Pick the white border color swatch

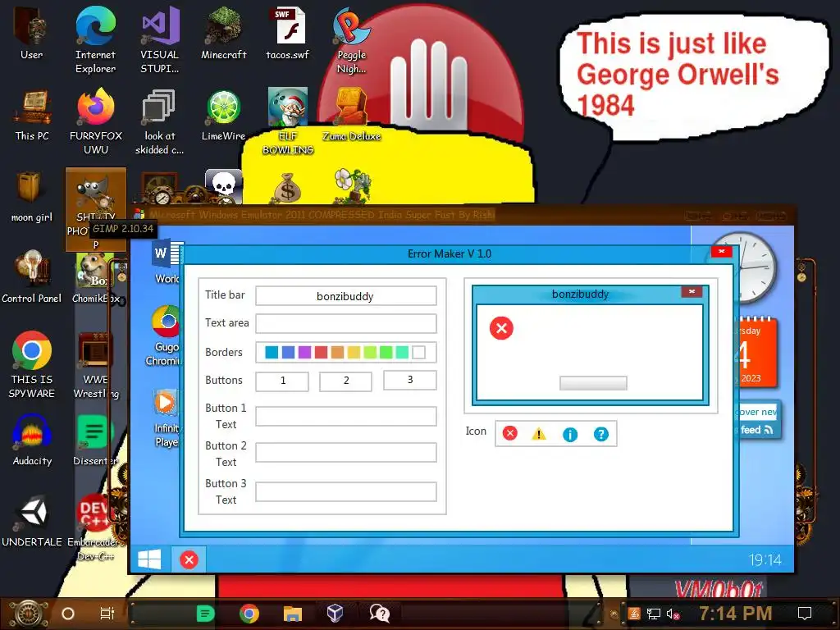click(x=419, y=352)
